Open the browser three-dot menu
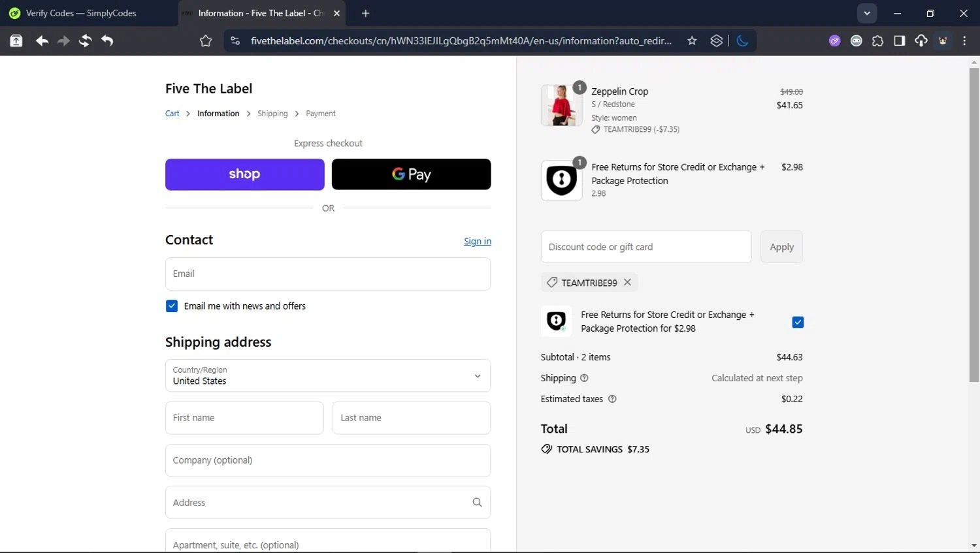 pyautogui.click(x=964, y=41)
